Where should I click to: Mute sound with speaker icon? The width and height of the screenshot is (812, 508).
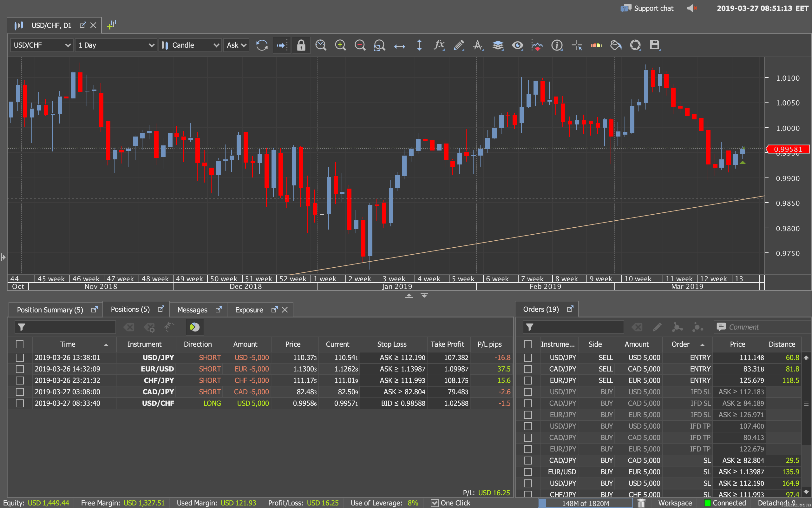tap(692, 8)
